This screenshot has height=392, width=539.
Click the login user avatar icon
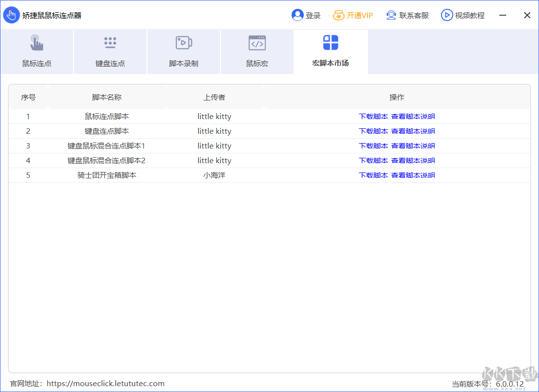click(x=297, y=15)
